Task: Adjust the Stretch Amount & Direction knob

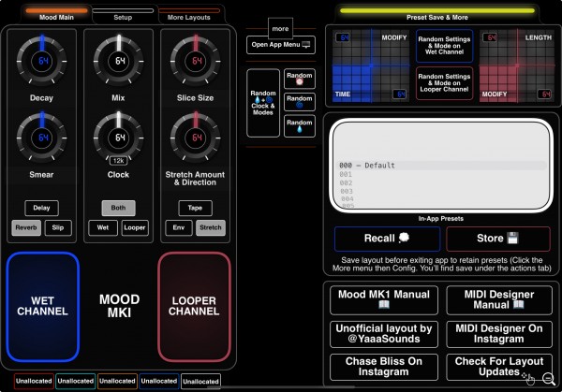Action: (196, 138)
